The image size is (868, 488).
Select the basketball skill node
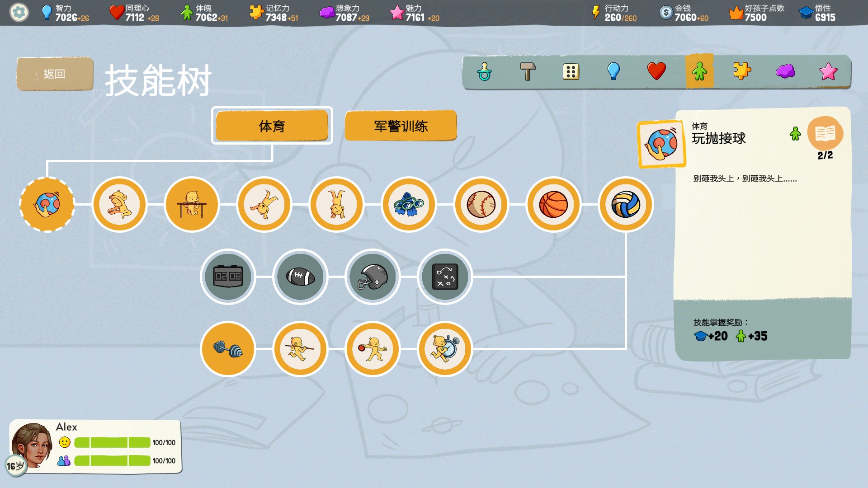553,205
